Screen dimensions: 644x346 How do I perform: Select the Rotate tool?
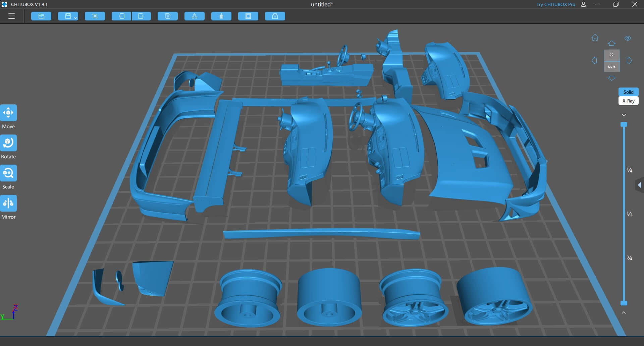click(x=8, y=143)
